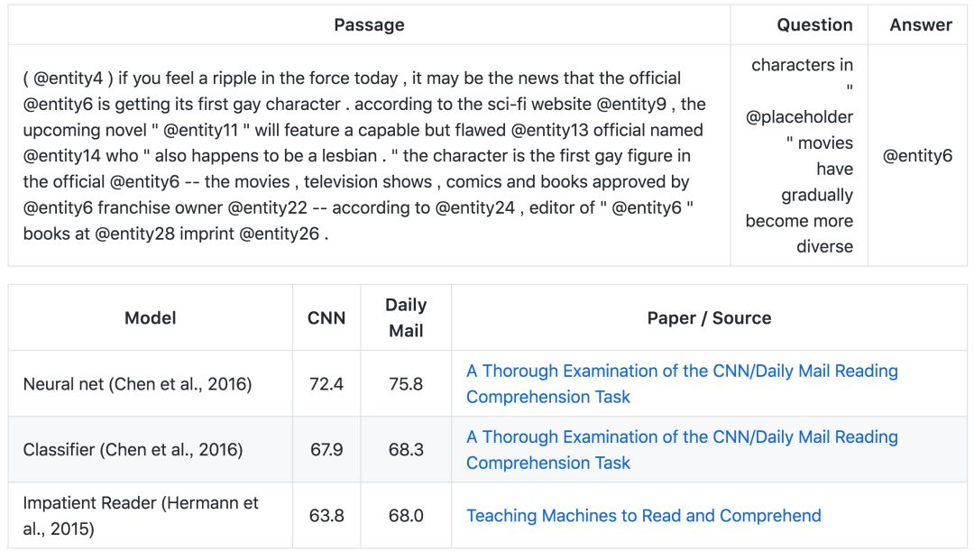Click the 63.8 CNN score cell
Image resolution: width=974 pixels, height=560 pixels.
(326, 515)
